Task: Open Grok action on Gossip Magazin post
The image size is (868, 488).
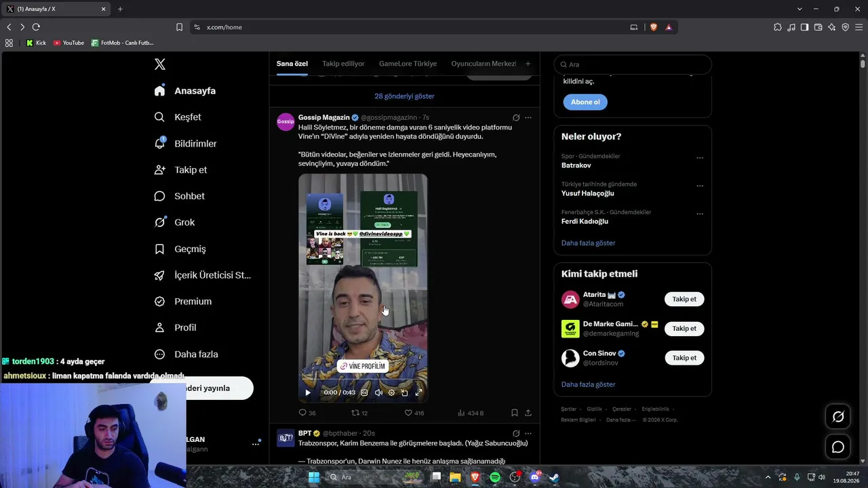Action: [516, 117]
